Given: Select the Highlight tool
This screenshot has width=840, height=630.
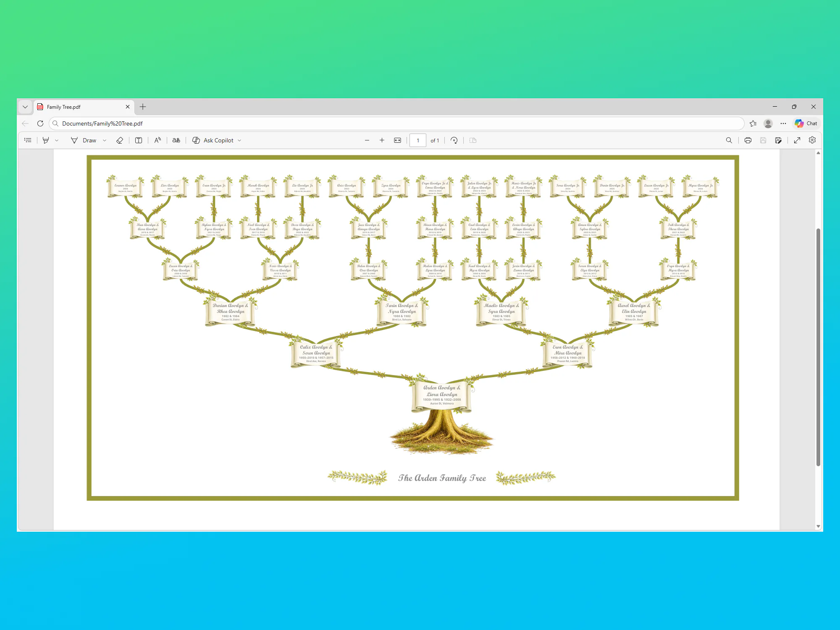Looking at the screenshot, I should tap(46, 140).
